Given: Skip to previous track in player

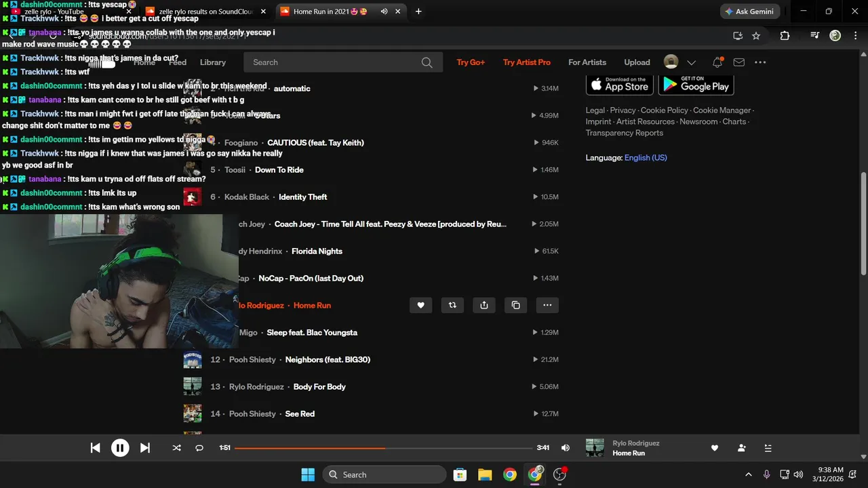Looking at the screenshot, I should pos(96,448).
